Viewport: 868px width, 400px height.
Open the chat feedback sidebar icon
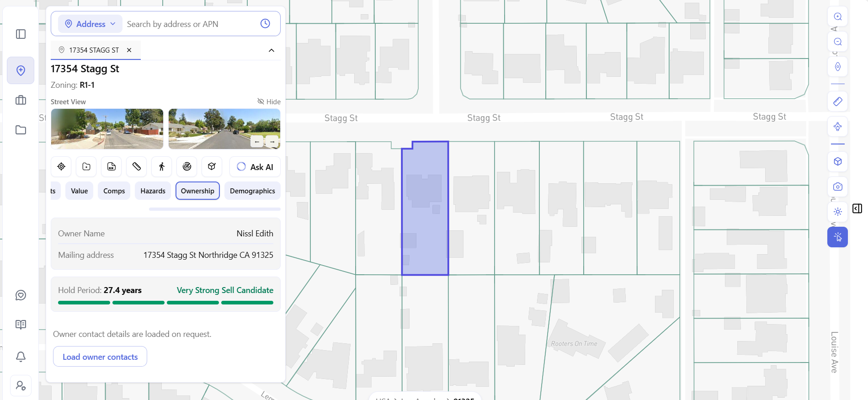(21, 295)
